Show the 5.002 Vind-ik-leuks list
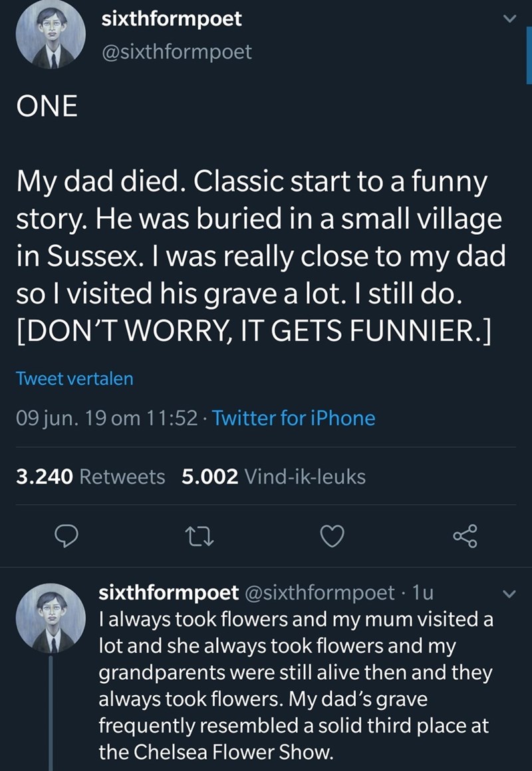This screenshot has height=771, width=532. coord(273,476)
